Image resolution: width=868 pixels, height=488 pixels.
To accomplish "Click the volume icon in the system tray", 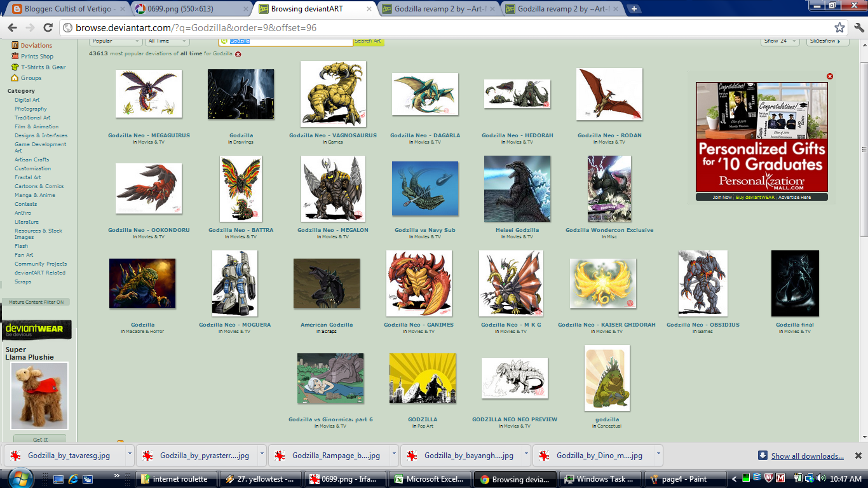I will click(820, 478).
